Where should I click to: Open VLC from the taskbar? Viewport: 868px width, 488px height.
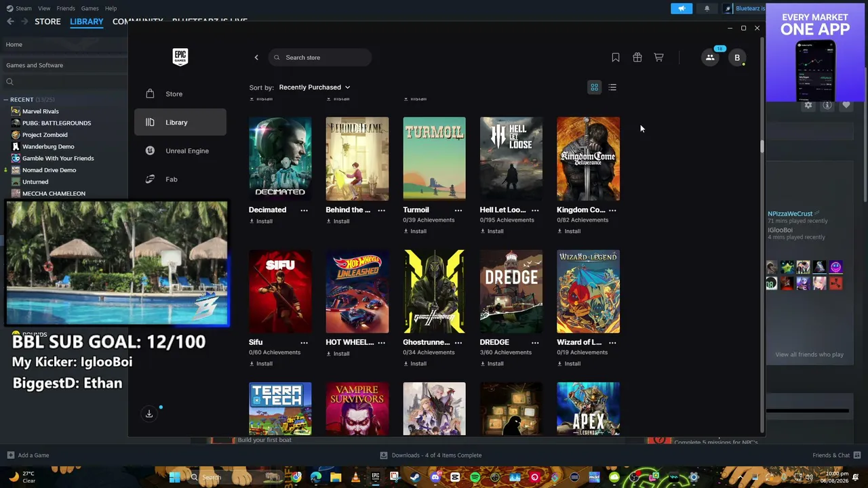(355, 477)
